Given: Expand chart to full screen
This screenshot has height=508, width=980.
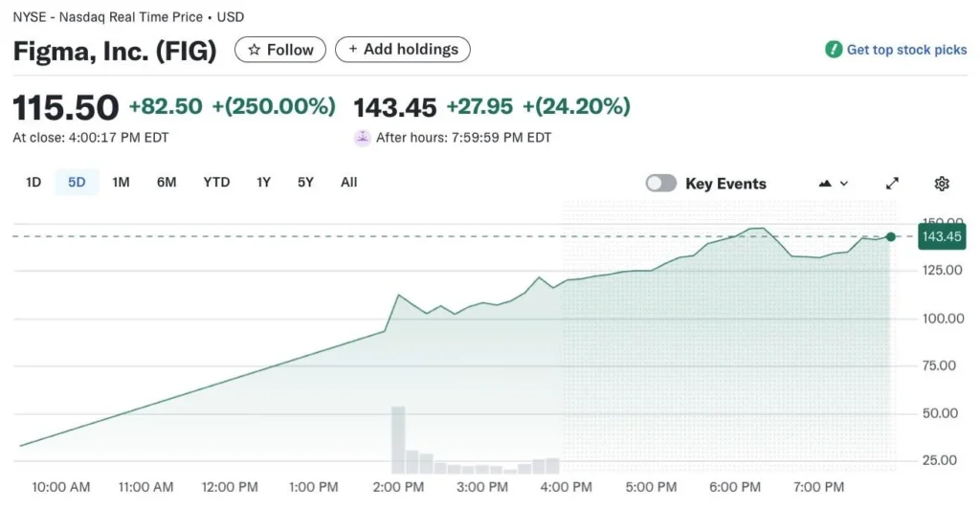Looking at the screenshot, I should pyautogui.click(x=892, y=184).
